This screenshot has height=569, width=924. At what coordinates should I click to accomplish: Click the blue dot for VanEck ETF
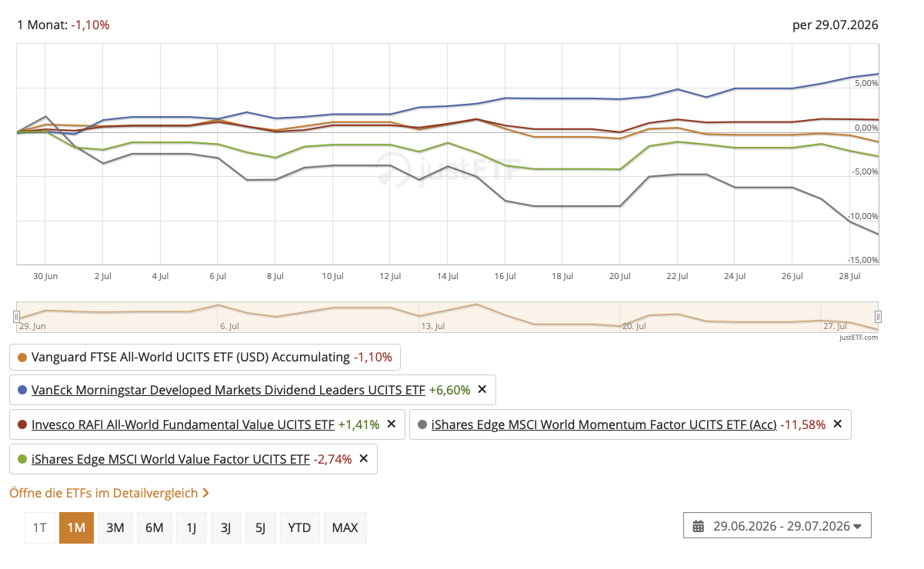pos(22,391)
